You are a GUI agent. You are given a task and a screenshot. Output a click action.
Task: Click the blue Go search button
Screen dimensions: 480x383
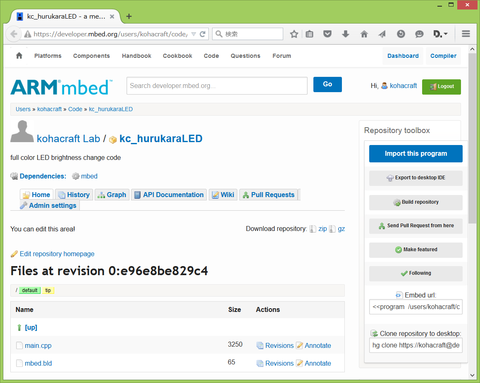327,84
